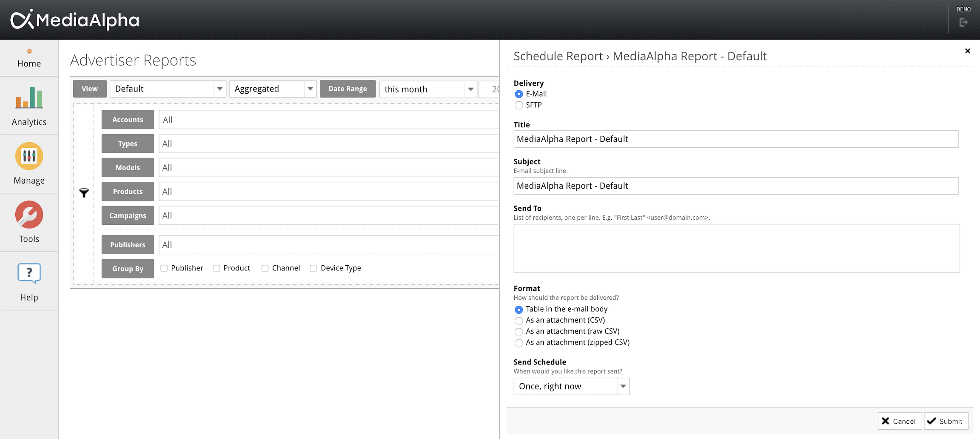Click the Submit button

coord(946,421)
